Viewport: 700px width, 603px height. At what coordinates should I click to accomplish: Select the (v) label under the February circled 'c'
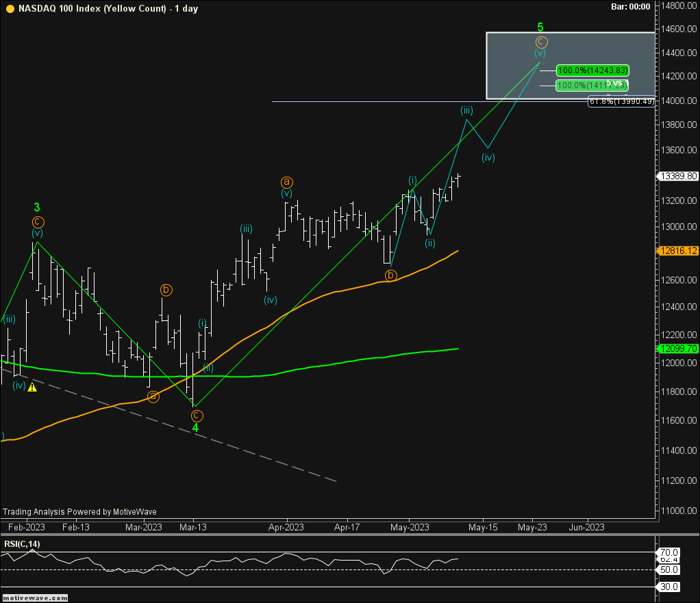coord(38,233)
